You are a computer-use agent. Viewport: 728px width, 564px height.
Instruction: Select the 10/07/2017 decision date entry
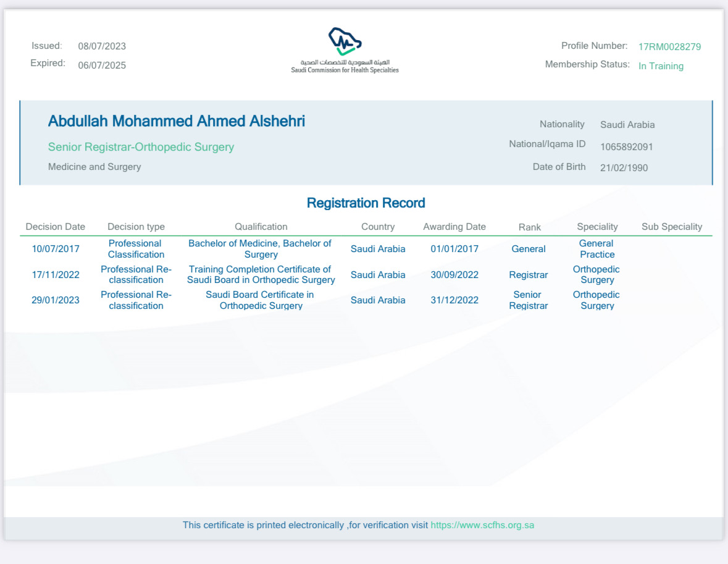56,249
